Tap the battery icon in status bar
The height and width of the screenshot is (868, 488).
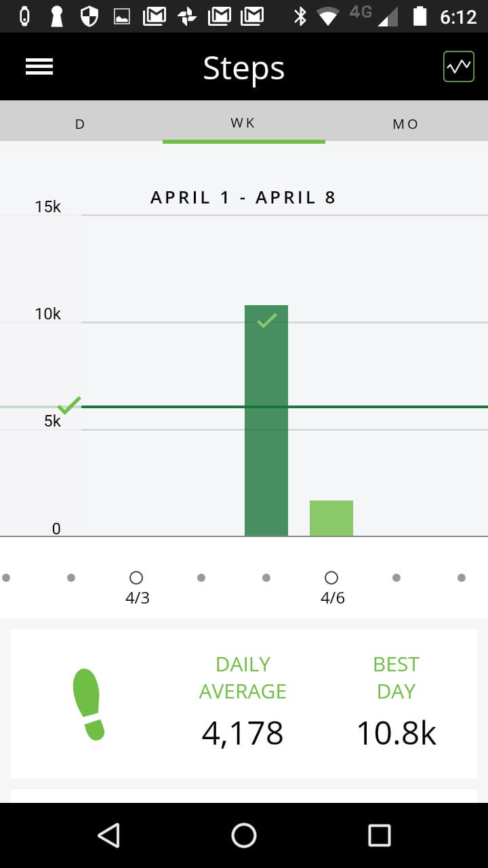(420, 16)
